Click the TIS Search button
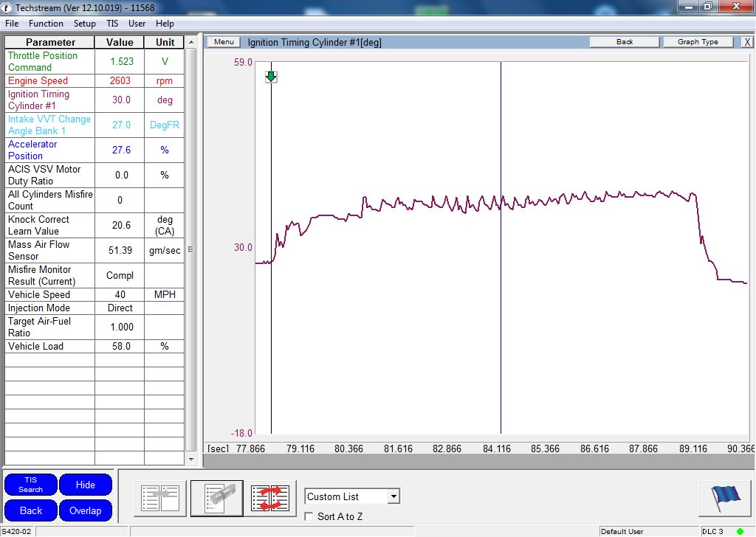Viewport: 756px width, 537px height. pos(31,485)
